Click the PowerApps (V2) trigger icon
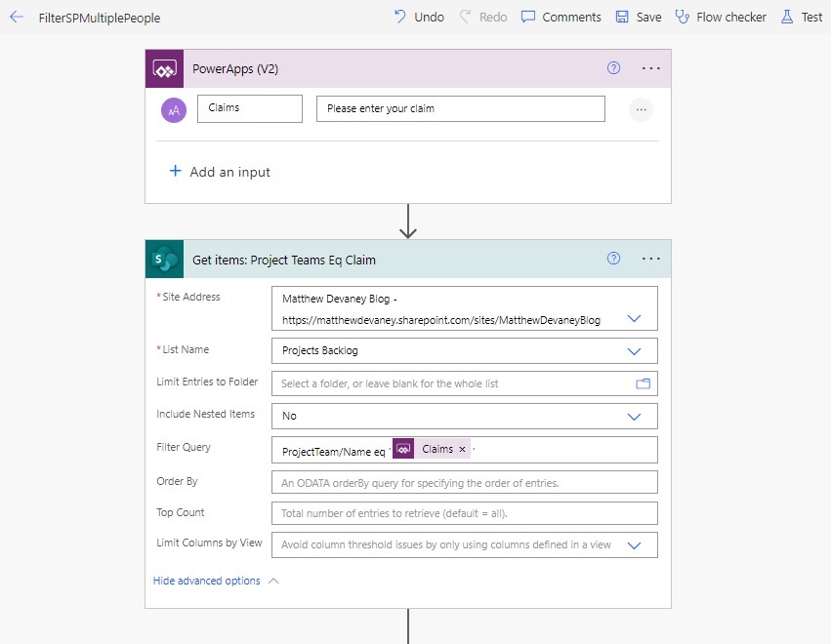 tap(165, 69)
